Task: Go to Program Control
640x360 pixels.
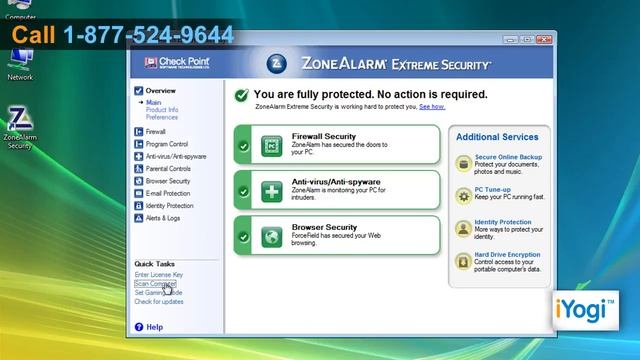Action: [x=167, y=144]
